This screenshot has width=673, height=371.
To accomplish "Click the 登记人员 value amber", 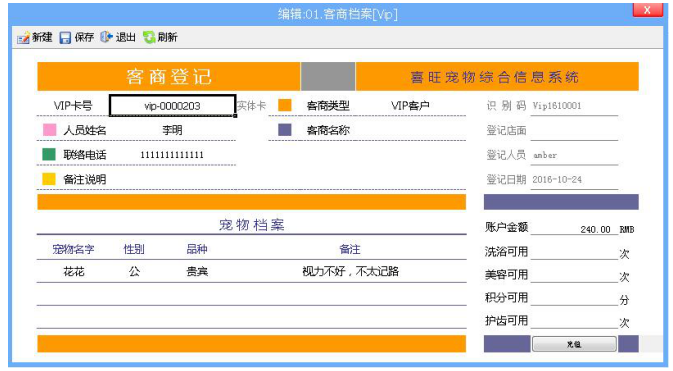I will coord(545,155).
